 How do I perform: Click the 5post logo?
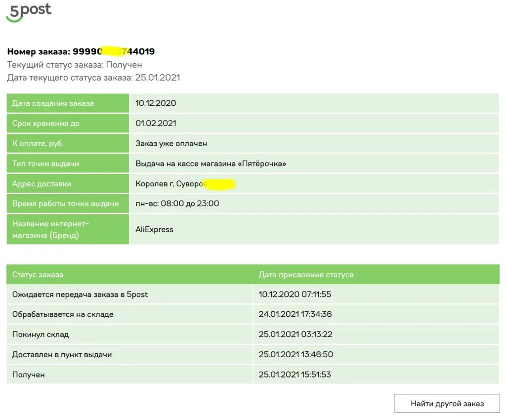pos(29,12)
